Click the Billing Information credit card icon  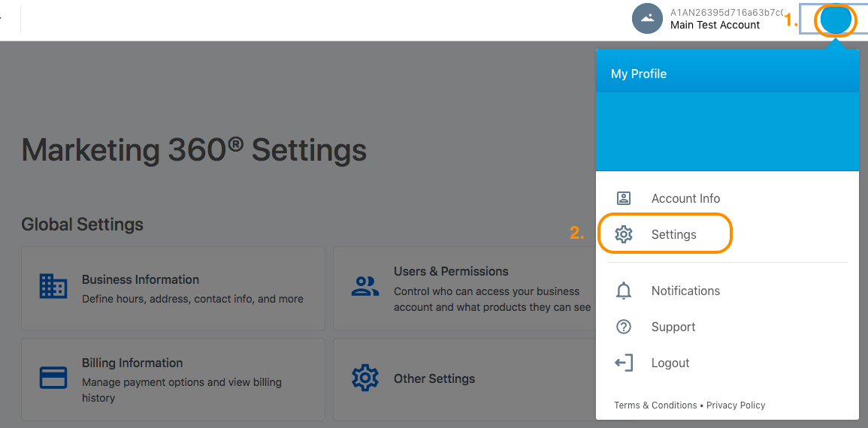(x=53, y=378)
